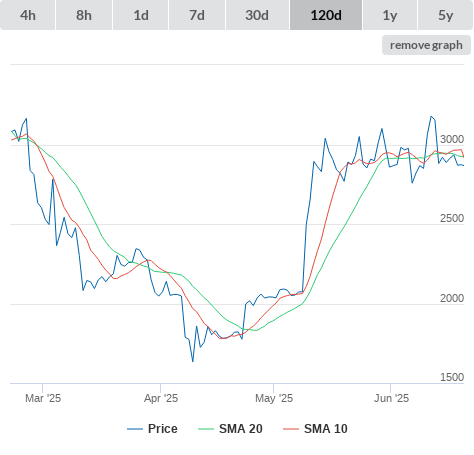
Task: Click the remove graph button
Action: (x=426, y=45)
